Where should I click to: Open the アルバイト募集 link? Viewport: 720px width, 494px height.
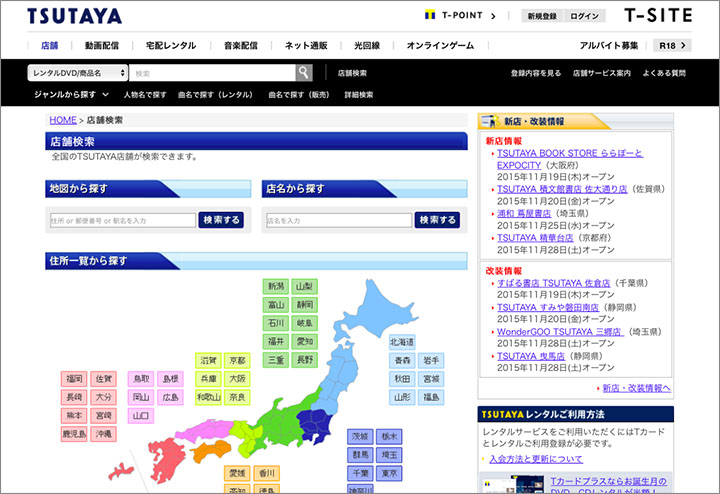(609, 45)
